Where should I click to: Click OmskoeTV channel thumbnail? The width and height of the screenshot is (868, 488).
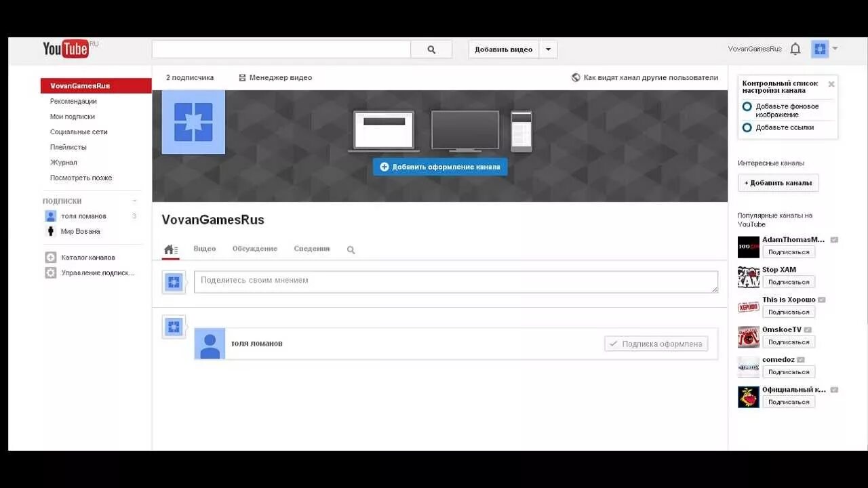[749, 337]
